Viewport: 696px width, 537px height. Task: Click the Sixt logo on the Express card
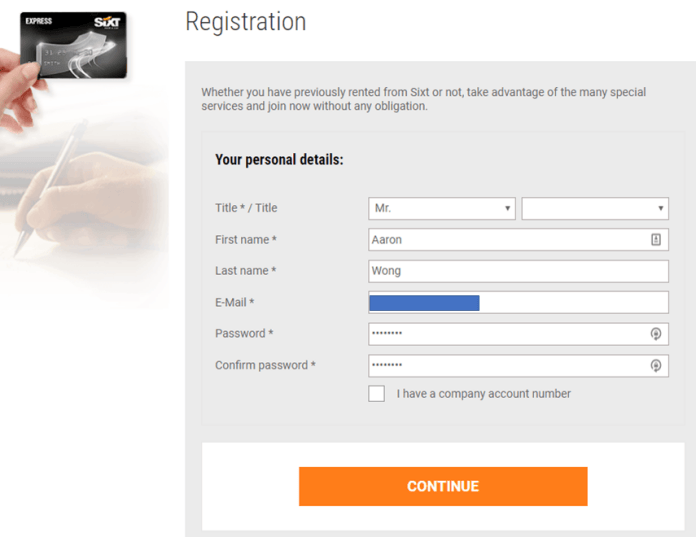pos(107,21)
